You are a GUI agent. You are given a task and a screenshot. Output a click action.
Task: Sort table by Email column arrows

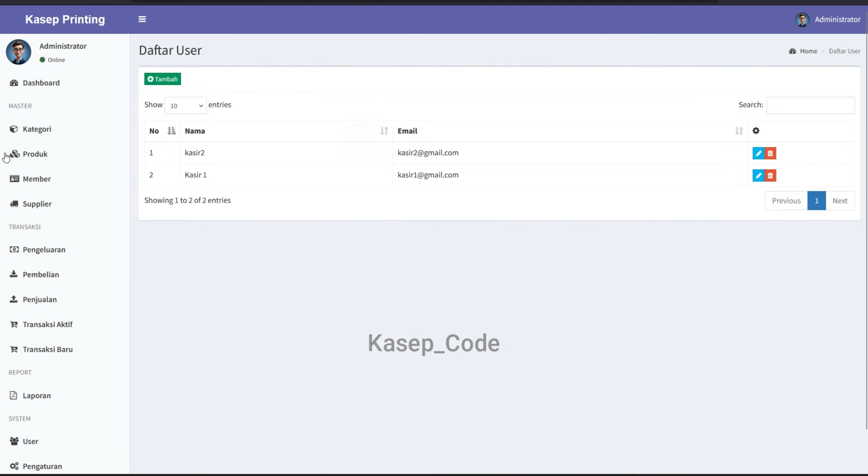click(739, 131)
